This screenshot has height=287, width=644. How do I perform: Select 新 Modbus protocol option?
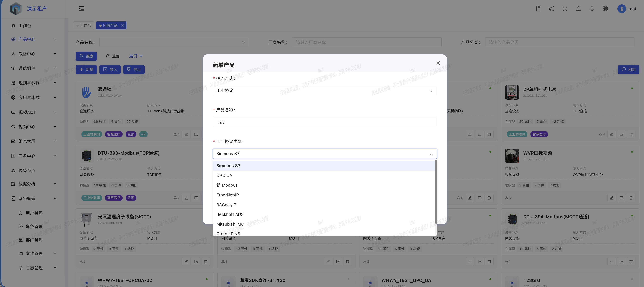tap(324, 185)
